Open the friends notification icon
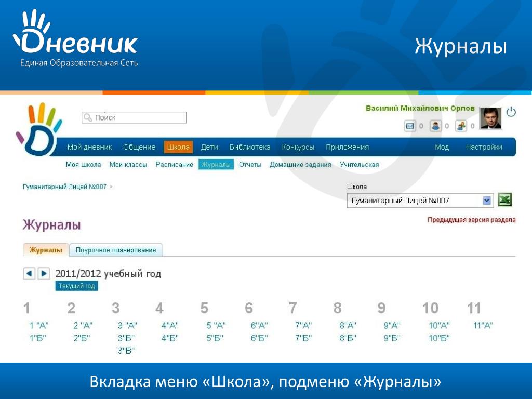The width and height of the screenshot is (532, 399). 436,126
